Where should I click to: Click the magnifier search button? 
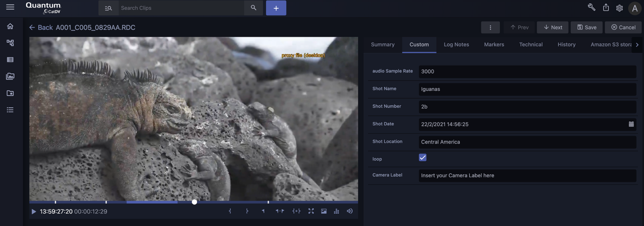click(x=253, y=8)
